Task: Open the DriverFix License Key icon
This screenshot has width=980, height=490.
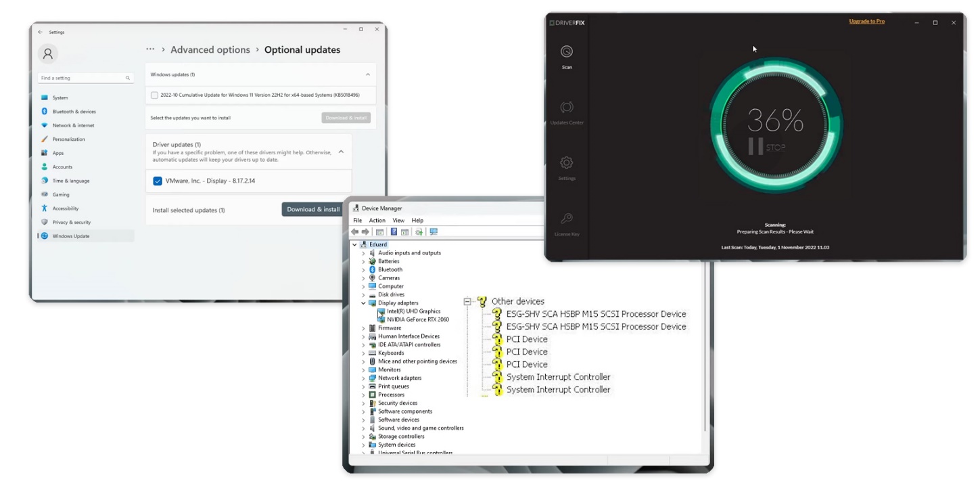Action: tap(567, 219)
